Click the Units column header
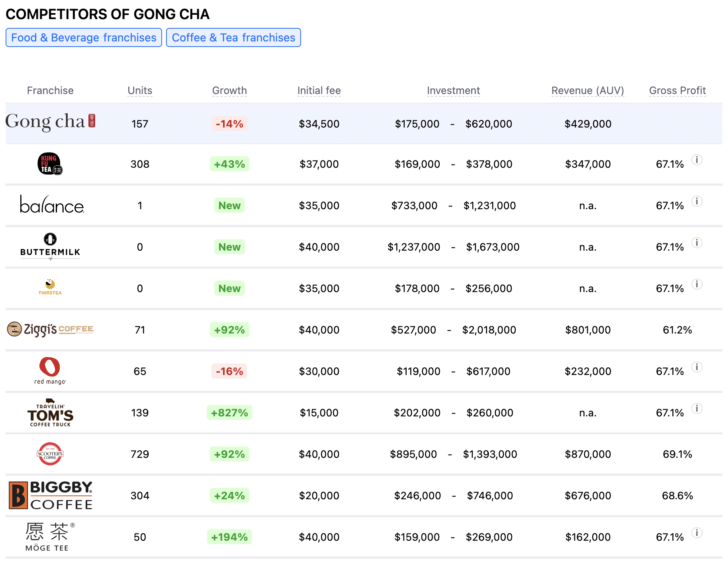 point(140,90)
